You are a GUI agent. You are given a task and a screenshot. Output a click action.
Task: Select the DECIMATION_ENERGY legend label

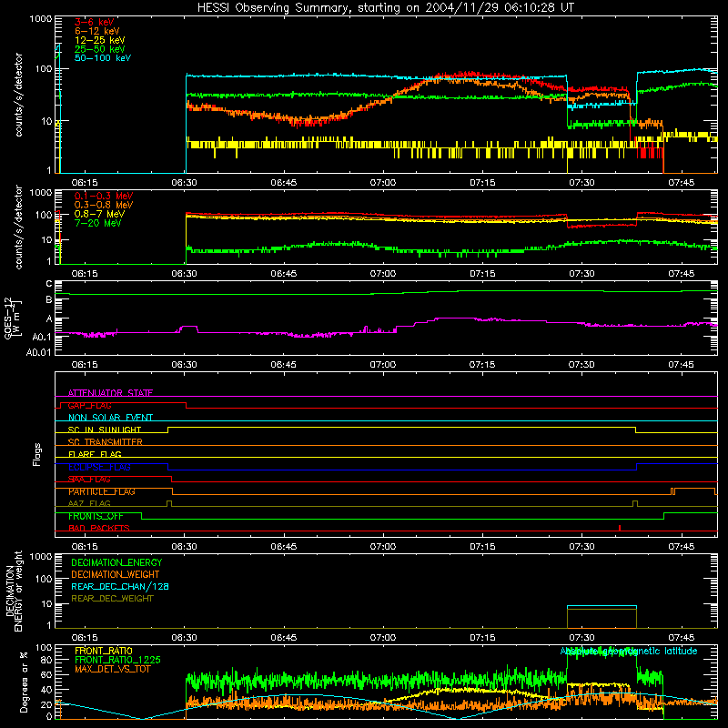(x=116, y=562)
